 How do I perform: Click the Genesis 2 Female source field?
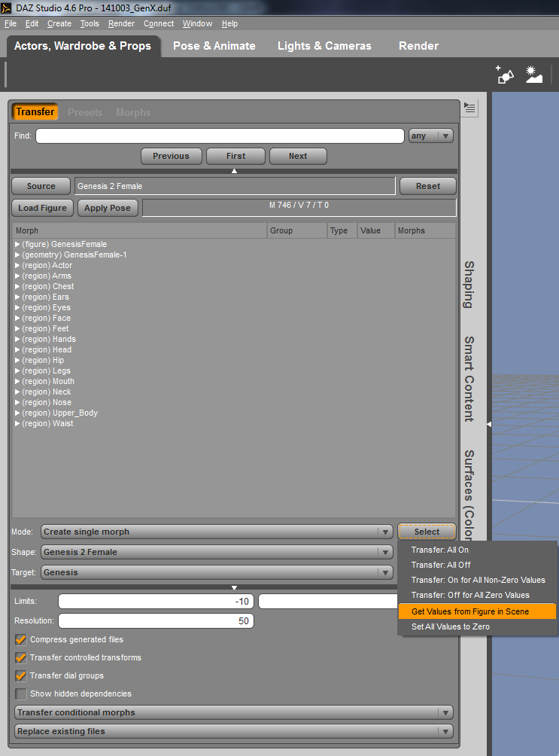tap(235, 186)
